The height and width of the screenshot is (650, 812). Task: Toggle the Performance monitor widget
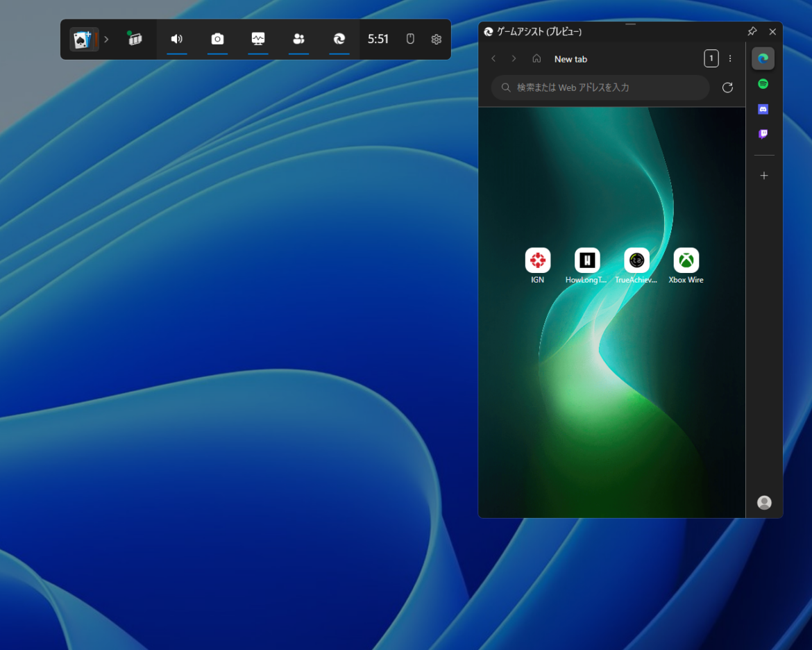[258, 39]
